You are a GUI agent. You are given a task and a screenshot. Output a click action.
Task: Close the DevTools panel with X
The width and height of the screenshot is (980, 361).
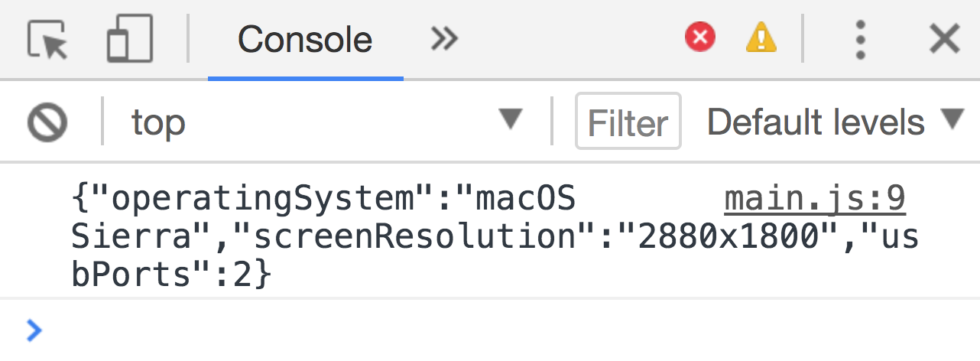pyautogui.click(x=944, y=38)
